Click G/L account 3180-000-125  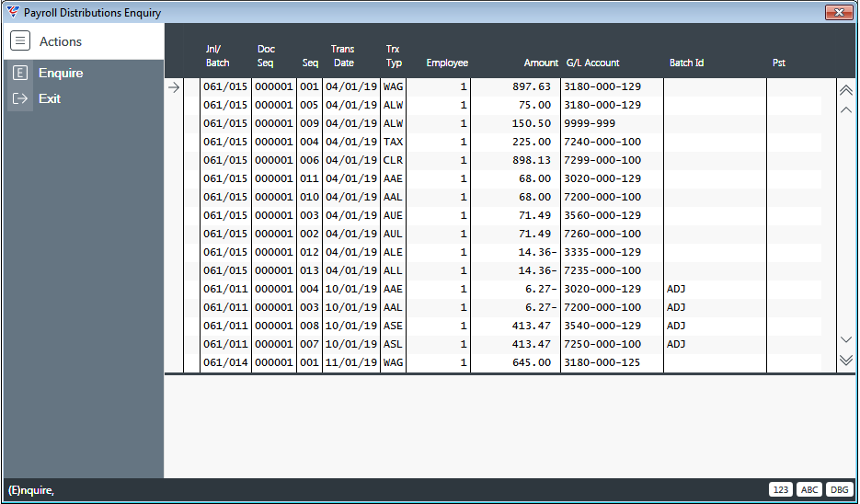602,362
